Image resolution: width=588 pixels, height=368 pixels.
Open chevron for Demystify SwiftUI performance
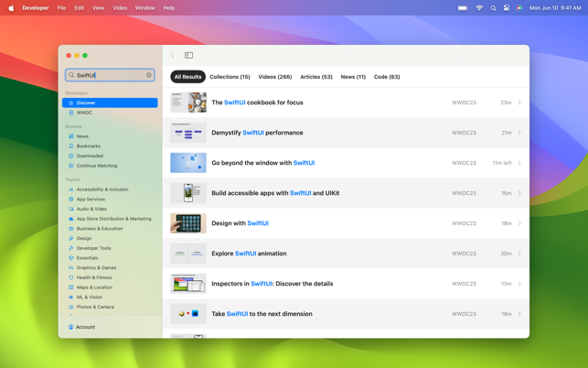coord(519,133)
